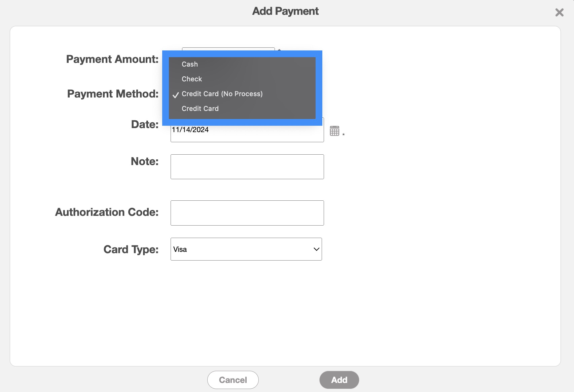This screenshot has height=392, width=574.
Task: Click the Note label text
Action: 144,161
